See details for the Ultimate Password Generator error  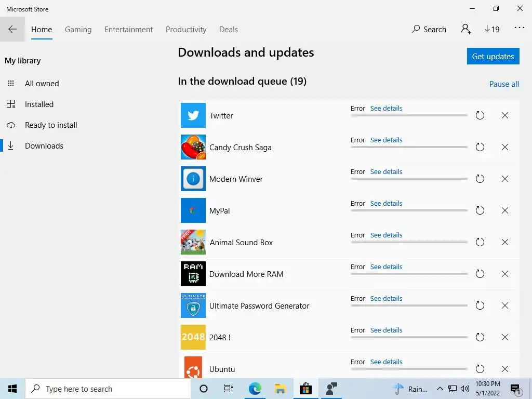pyautogui.click(x=386, y=298)
